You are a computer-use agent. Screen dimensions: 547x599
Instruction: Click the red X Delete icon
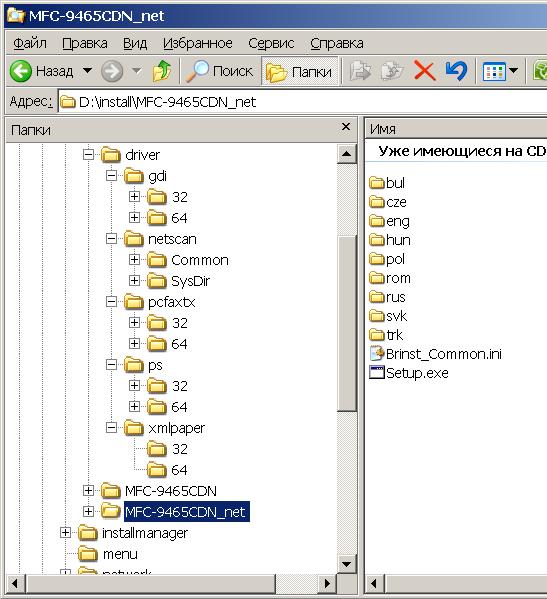click(x=425, y=71)
